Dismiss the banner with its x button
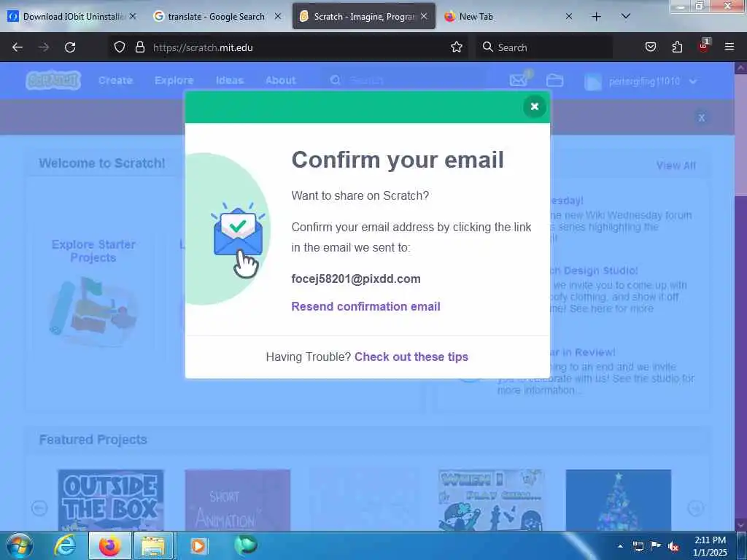Screen dimensions: 747x560 (x=701, y=117)
